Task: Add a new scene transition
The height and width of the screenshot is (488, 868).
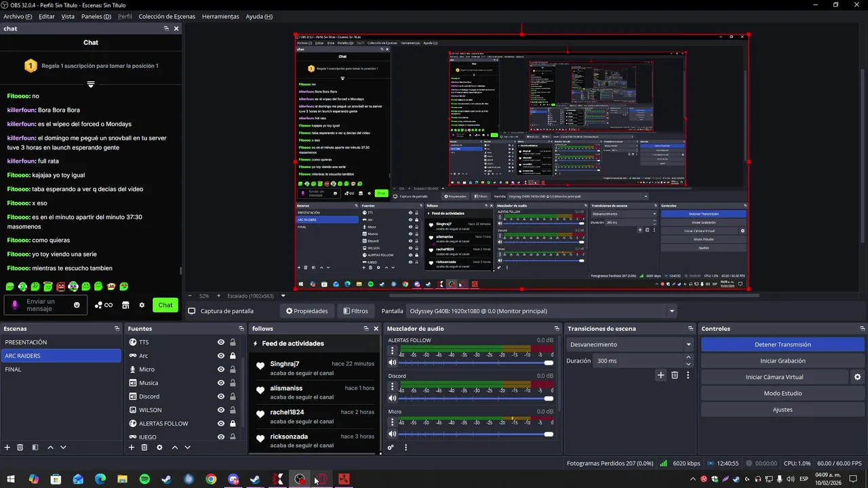Action: [x=660, y=375]
